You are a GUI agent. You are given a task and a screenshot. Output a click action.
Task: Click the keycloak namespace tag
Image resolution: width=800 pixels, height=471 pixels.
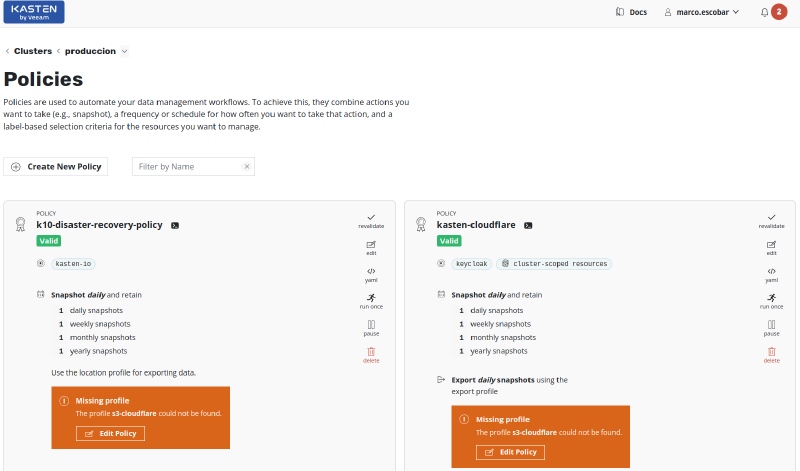coord(471,264)
